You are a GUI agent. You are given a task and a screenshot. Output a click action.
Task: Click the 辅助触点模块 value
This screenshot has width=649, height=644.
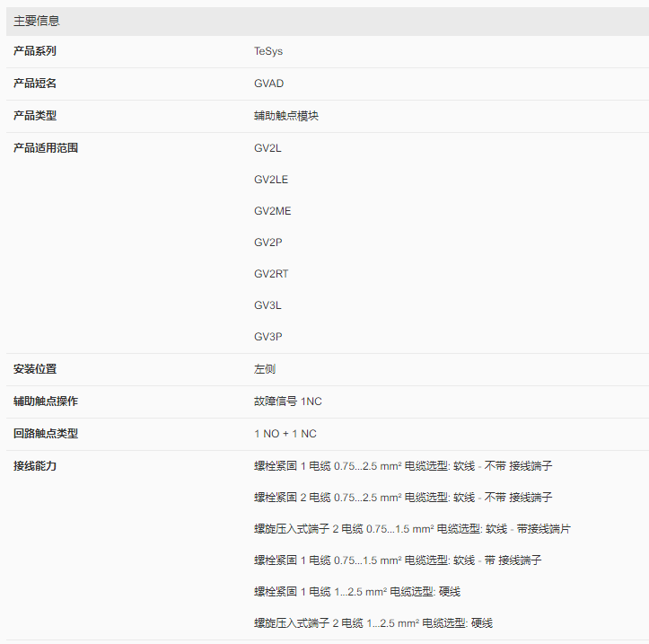pyautogui.click(x=286, y=116)
